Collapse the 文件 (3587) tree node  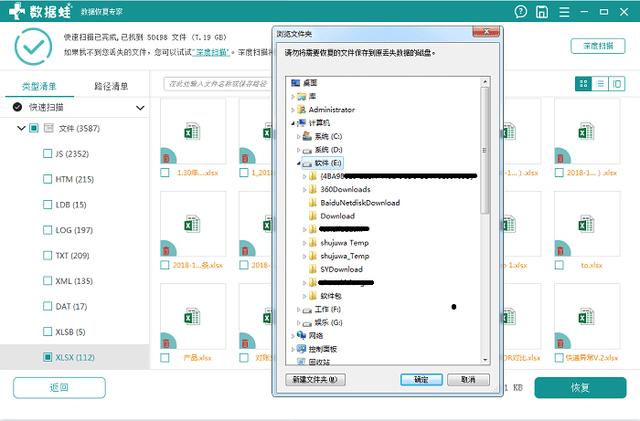click(x=21, y=128)
